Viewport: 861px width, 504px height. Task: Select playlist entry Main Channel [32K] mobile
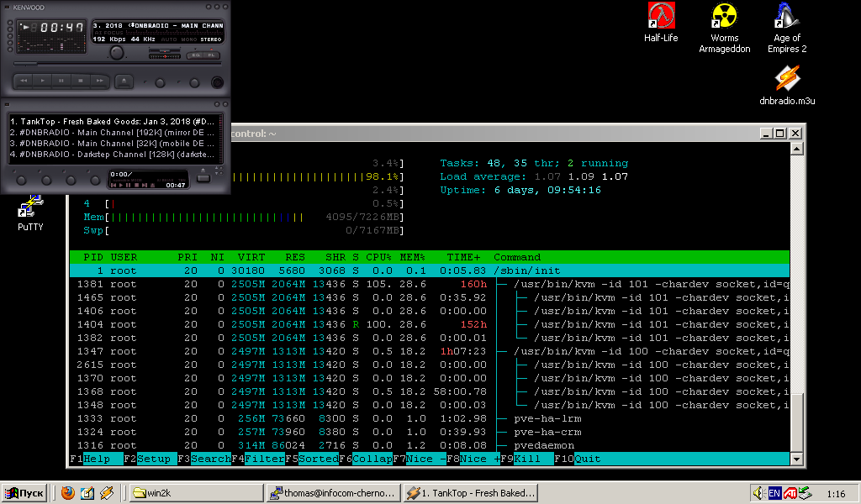click(x=112, y=144)
